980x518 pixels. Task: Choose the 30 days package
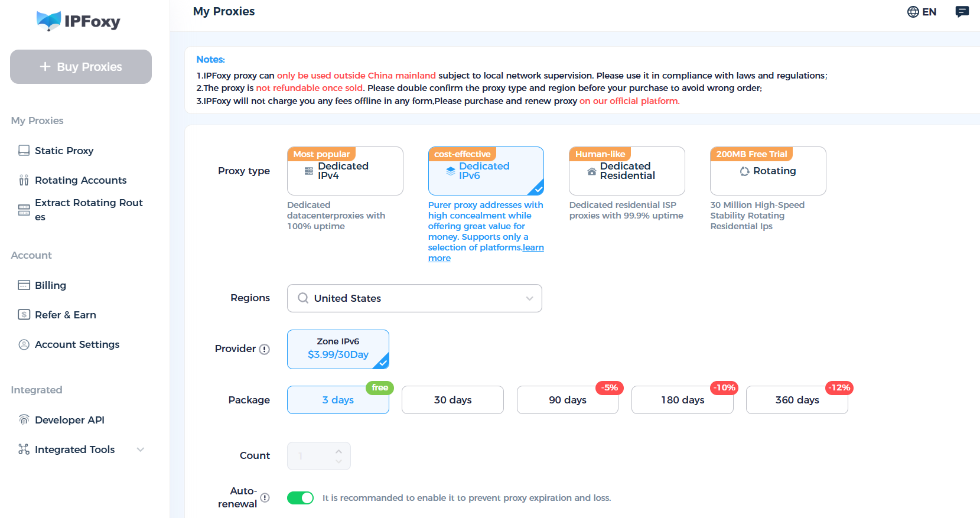[452, 400]
